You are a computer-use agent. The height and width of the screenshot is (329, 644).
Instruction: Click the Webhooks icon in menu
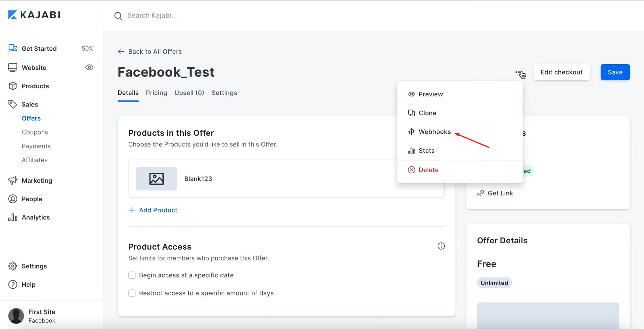[411, 132]
